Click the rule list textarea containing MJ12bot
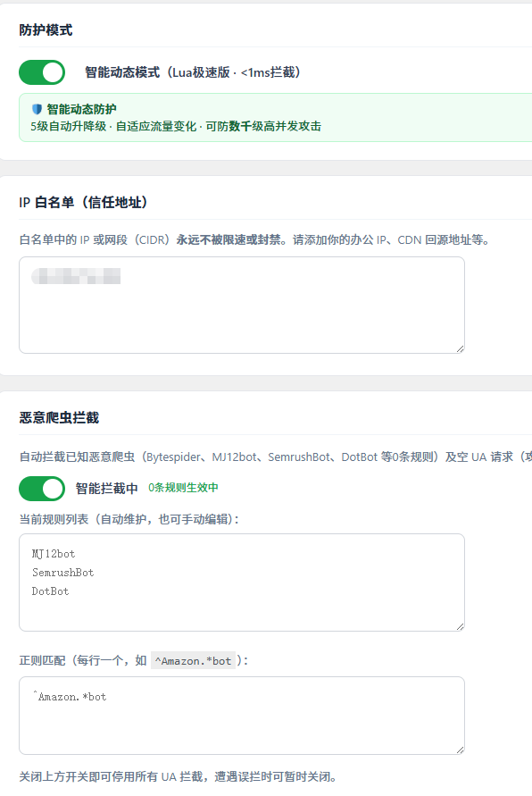This screenshot has height=796, width=532. point(242,582)
